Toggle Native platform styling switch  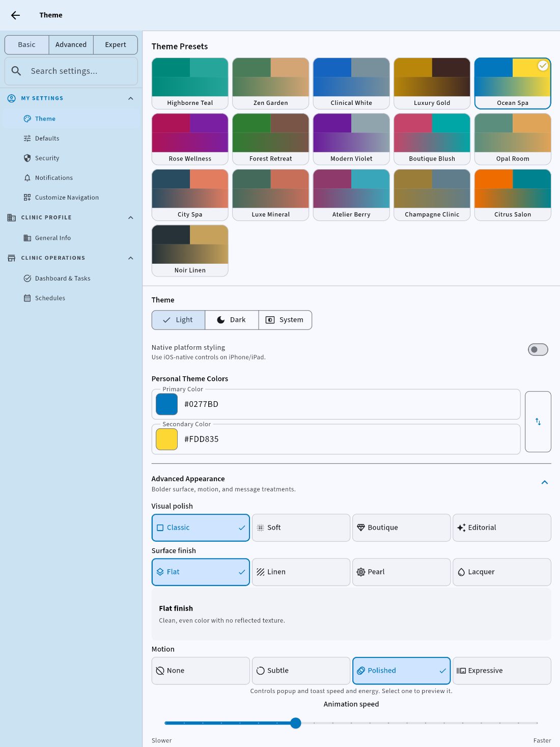pyautogui.click(x=538, y=350)
